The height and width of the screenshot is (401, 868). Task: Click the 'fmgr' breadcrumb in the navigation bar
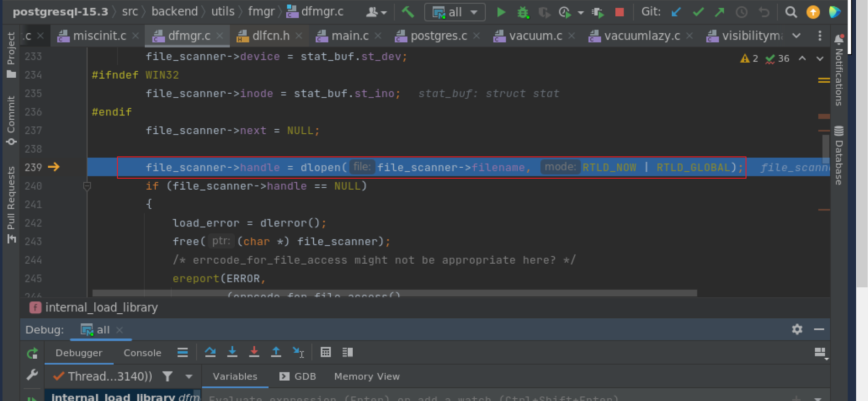[x=261, y=11]
